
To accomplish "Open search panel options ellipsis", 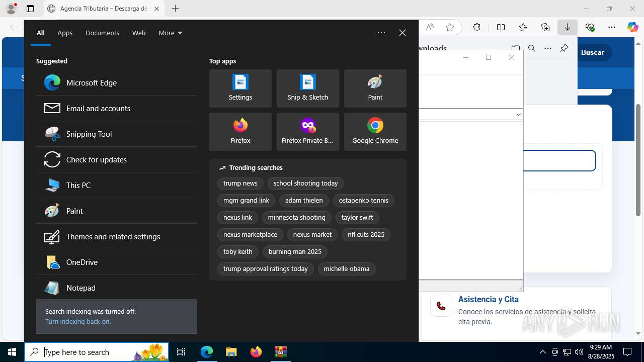I will [381, 33].
